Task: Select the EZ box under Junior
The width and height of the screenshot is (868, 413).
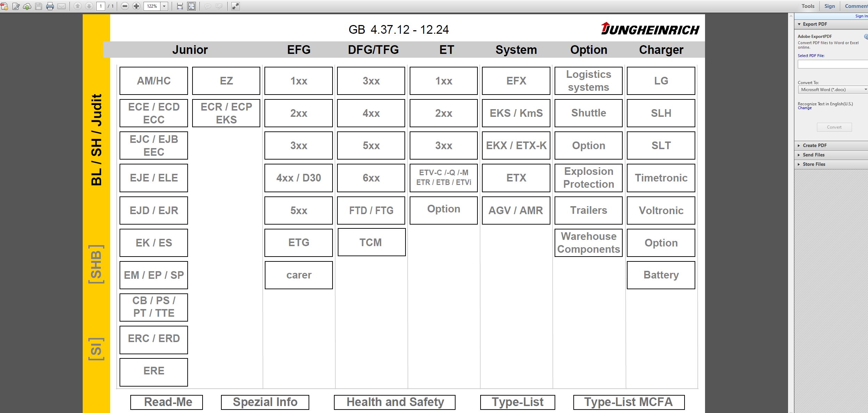Action: (226, 81)
